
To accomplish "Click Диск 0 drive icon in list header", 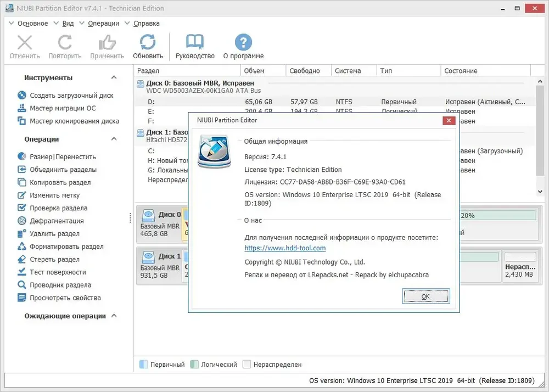I will (x=141, y=83).
